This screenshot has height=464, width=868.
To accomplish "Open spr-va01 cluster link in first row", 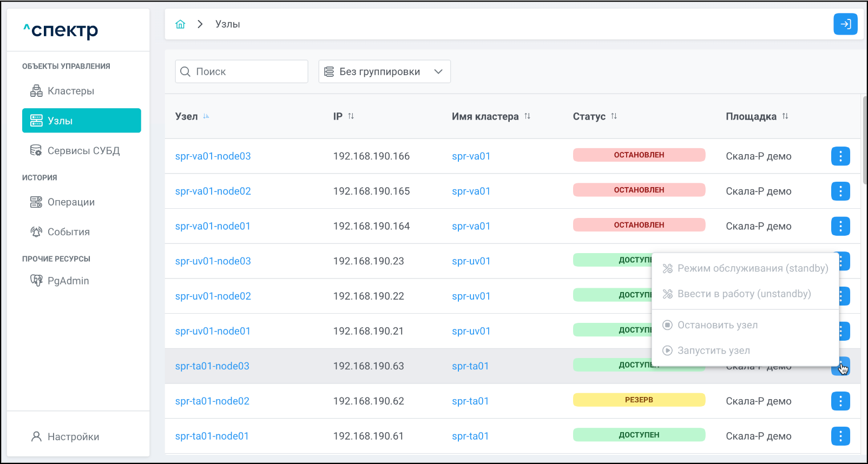I will point(471,156).
